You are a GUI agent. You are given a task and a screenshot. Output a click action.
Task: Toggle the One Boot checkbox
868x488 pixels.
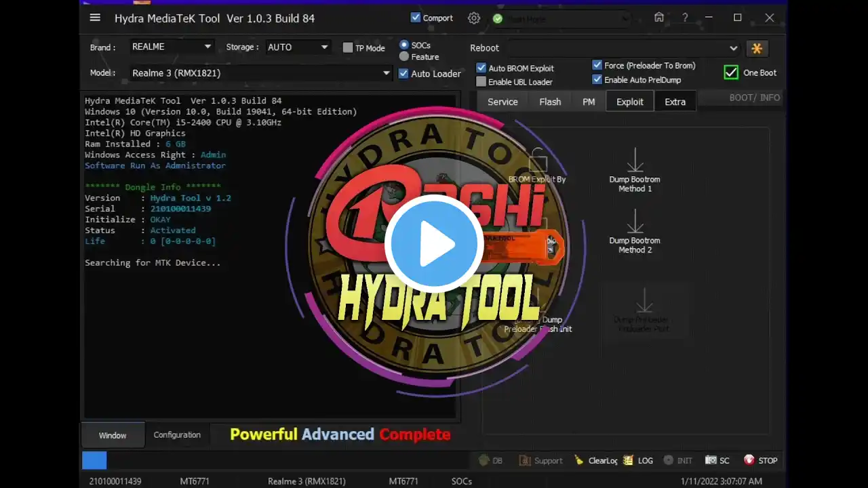(x=731, y=73)
